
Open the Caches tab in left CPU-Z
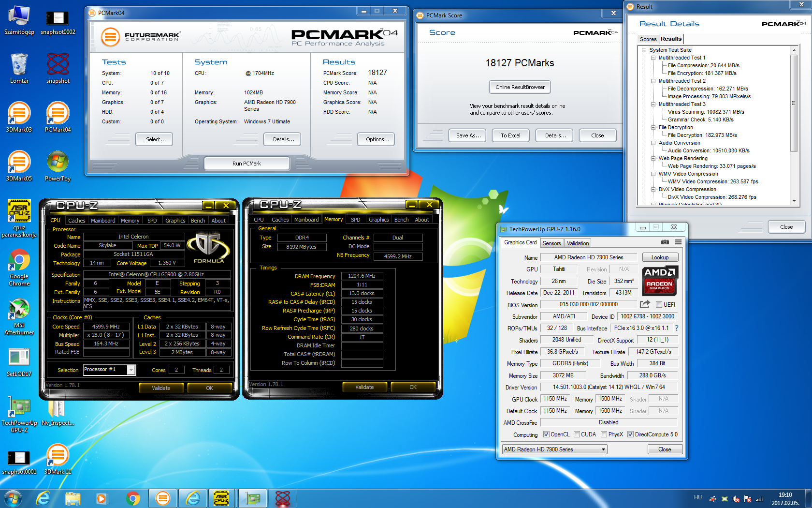(x=76, y=221)
